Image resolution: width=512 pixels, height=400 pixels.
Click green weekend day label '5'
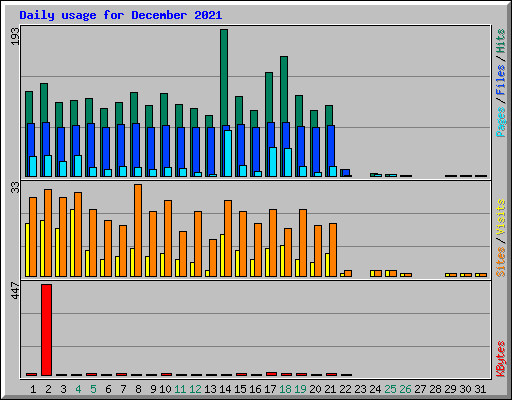coord(93,389)
